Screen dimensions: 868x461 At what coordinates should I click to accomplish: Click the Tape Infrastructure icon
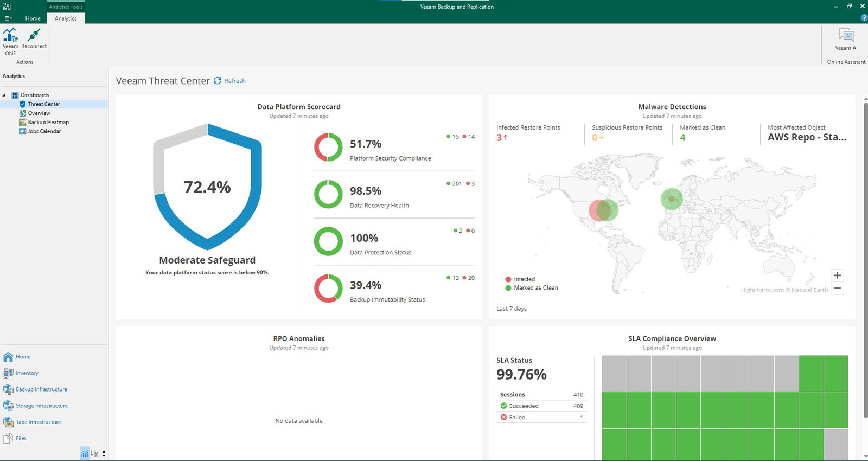pyautogui.click(x=8, y=422)
